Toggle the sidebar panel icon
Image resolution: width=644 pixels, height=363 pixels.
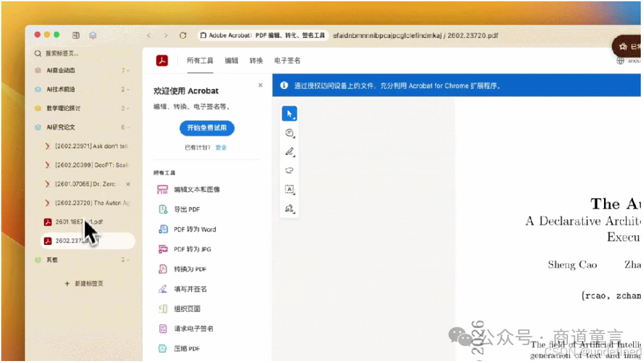[x=76, y=35]
